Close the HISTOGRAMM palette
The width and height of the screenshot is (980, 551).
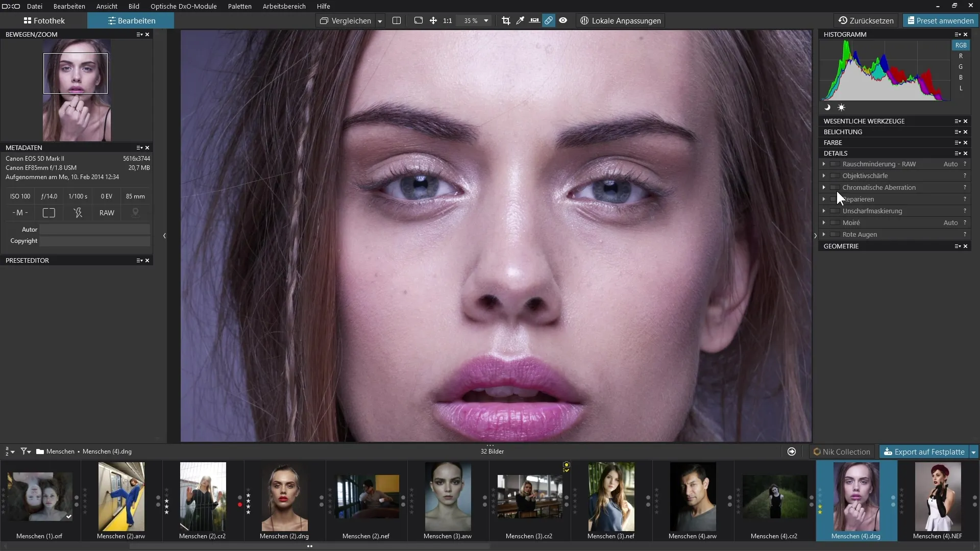[966, 35]
